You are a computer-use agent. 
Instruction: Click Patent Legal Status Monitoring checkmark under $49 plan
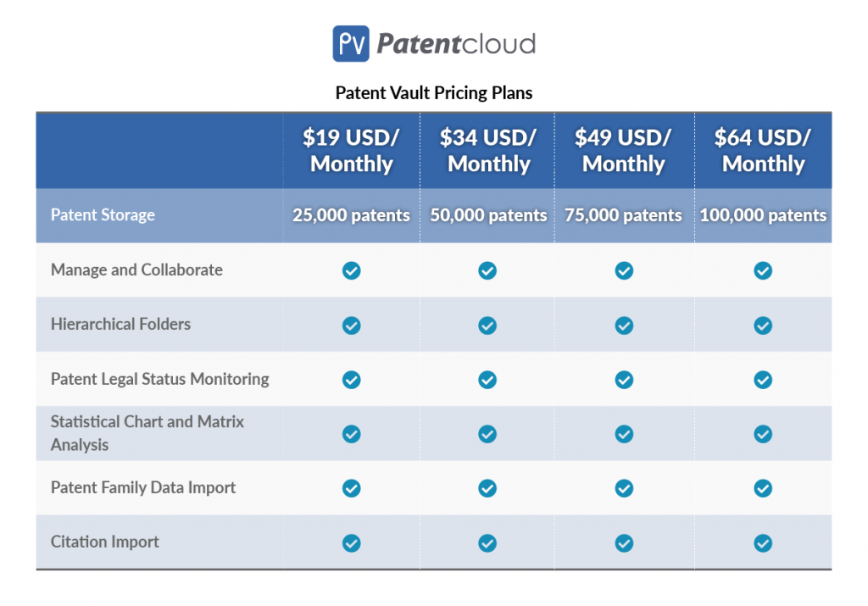pos(625,380)
